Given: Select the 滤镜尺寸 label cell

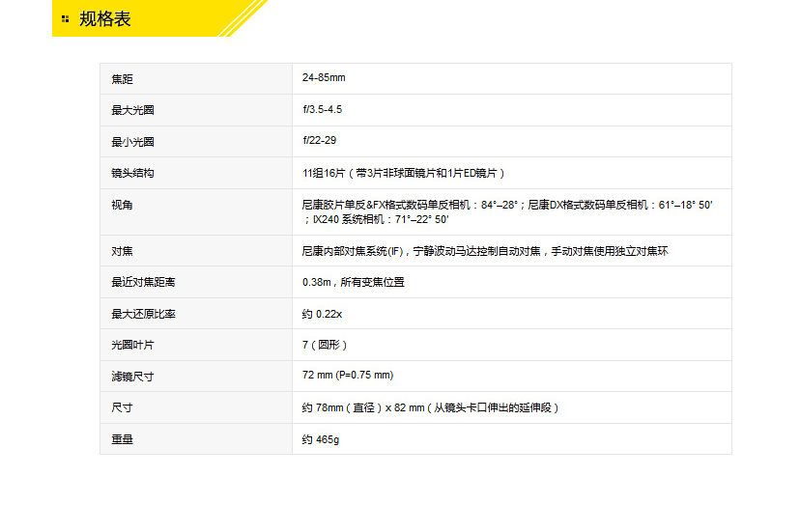Looking at the screenshot, I should pos(196,377).
